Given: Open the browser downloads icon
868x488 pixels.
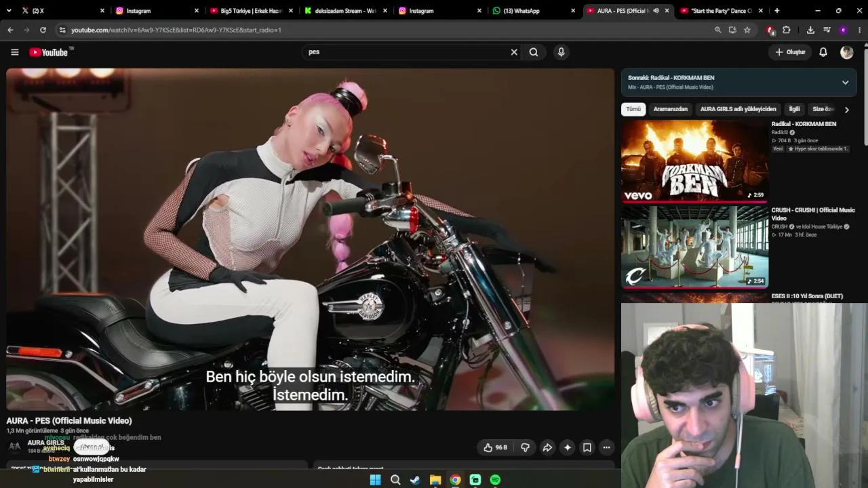Looking at the screenshot, I should click(x=810, y=30).
